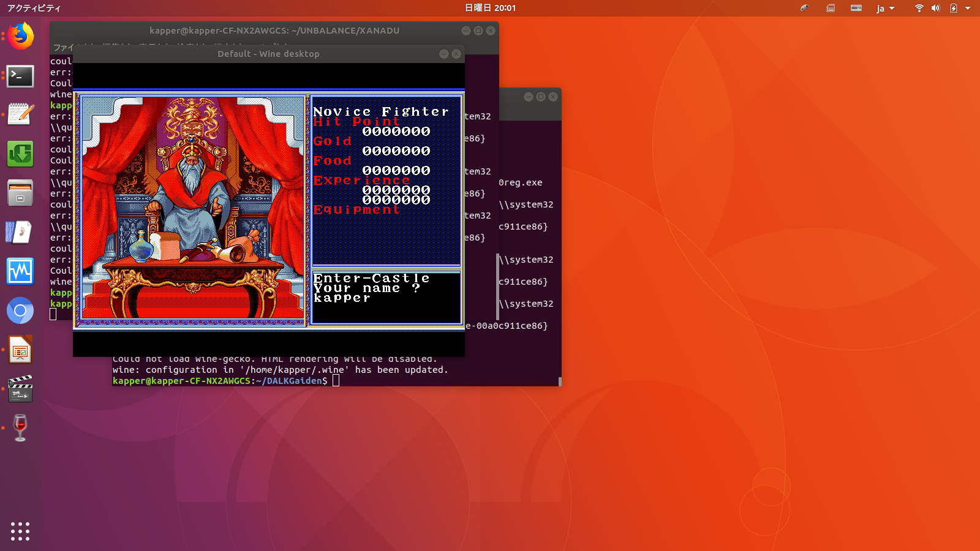This screenshot has width=980, height=551.
Task: Open LibreOffice Impress in the dock
Action: [20, 350]
